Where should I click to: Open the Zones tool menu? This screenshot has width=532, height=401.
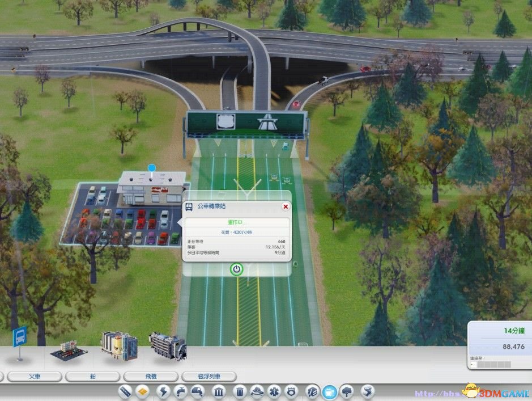[x=143, y=392]
